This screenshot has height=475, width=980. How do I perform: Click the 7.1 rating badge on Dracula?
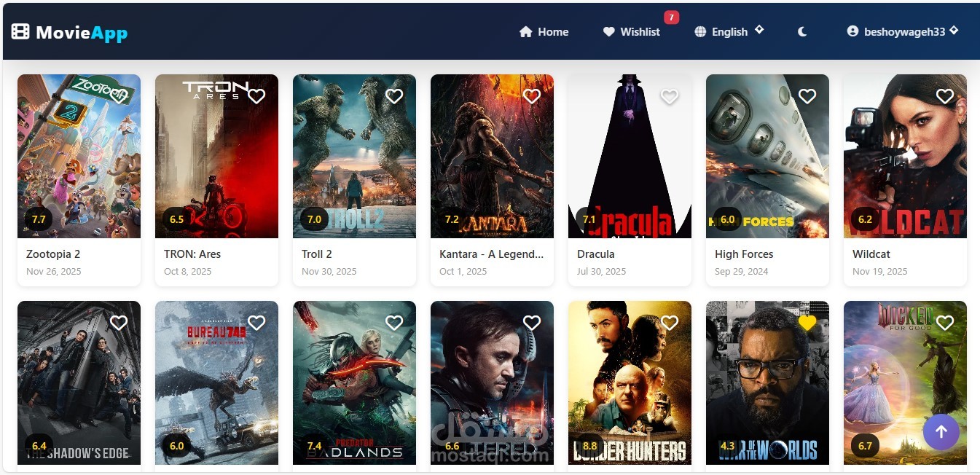point(589,219)
